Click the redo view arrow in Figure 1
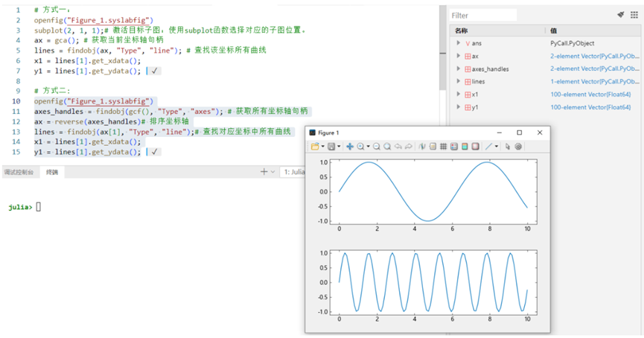 [408, 147]
